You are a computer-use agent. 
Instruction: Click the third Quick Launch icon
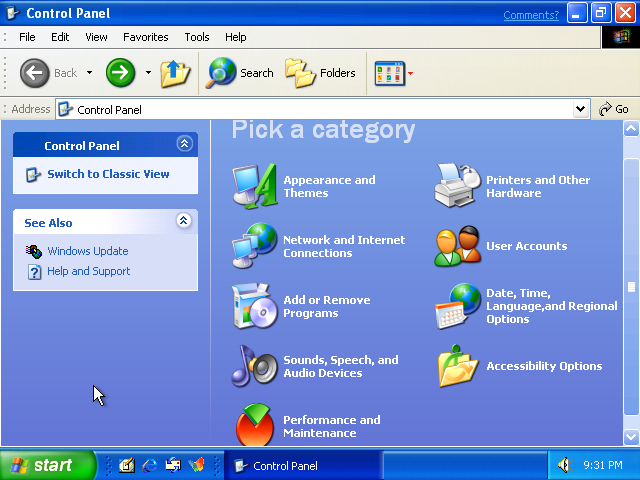click(x=173, y=465)
